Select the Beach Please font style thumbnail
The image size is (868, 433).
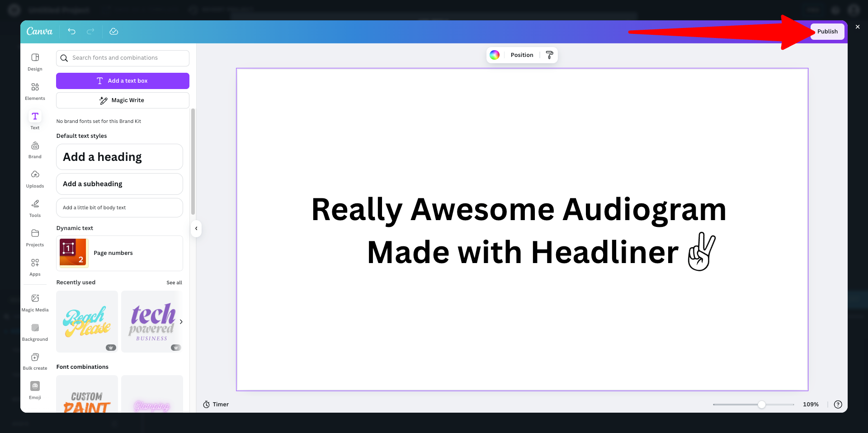[87, 321]
